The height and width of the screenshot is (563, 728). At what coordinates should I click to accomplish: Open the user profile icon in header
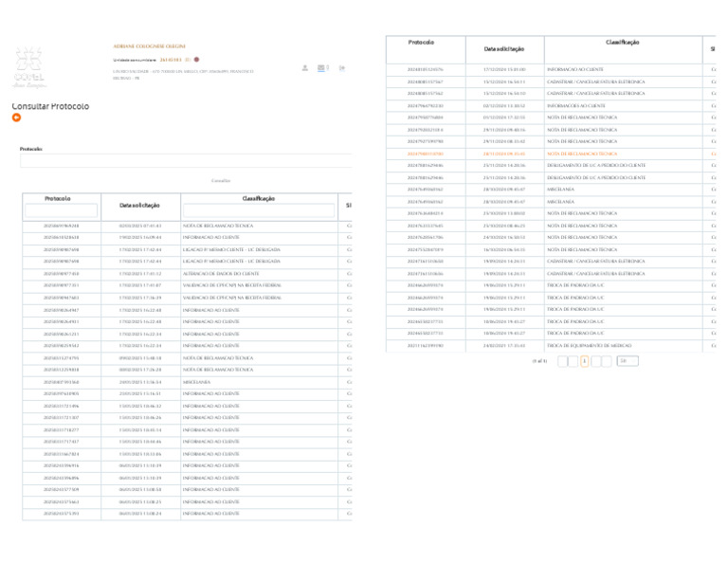click(305, 68)
